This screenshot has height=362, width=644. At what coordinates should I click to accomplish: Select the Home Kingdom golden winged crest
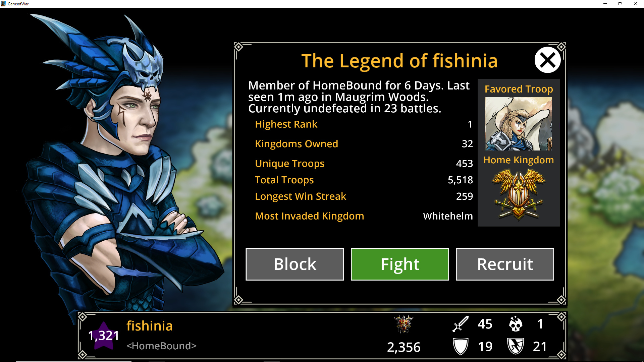[519, 194]
